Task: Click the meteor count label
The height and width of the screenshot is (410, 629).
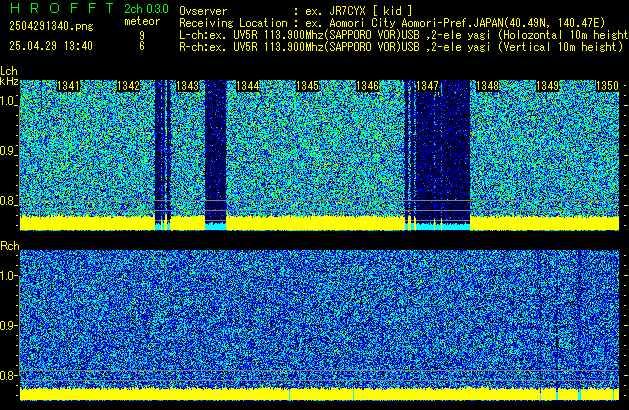Action: coord(142,21)
